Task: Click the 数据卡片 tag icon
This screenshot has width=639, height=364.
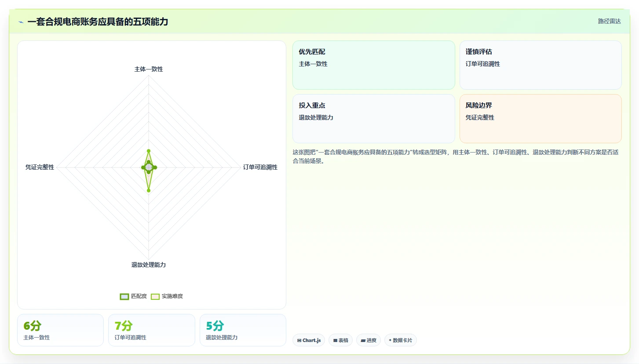Action: (x=390, y=340)
